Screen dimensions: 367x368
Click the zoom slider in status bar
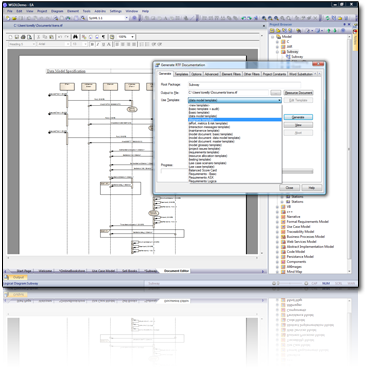point(290,283)
